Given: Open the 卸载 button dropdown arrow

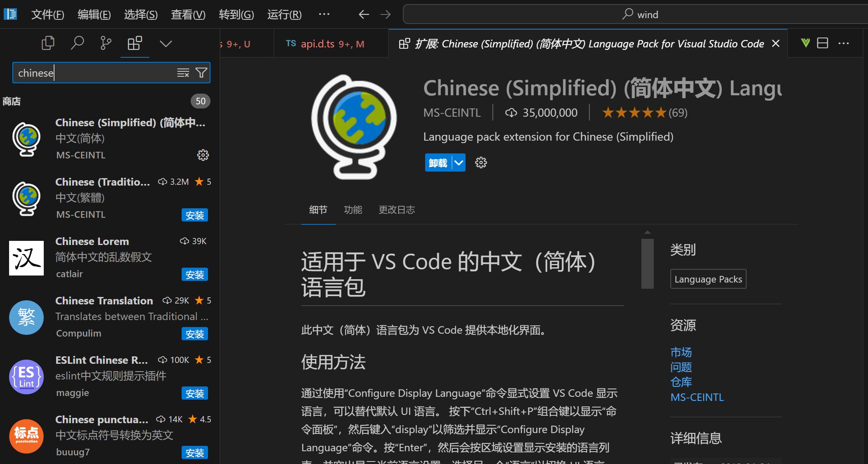Looking at the screenshot, I should pos(458,163).
